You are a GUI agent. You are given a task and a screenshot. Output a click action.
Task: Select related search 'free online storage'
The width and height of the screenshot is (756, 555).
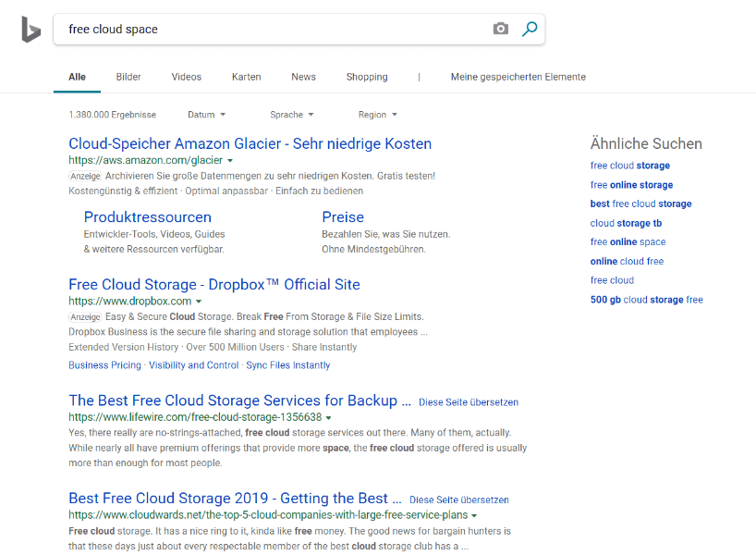click(631, 185)
